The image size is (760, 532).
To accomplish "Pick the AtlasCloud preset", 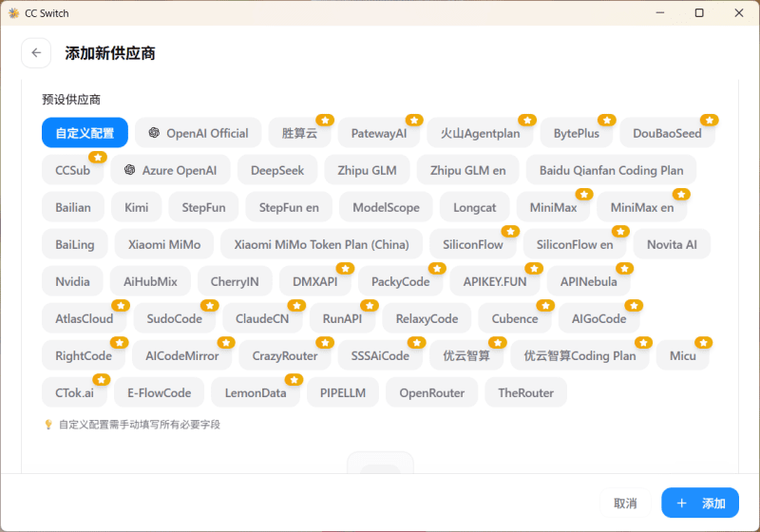I will coord(84,319).
